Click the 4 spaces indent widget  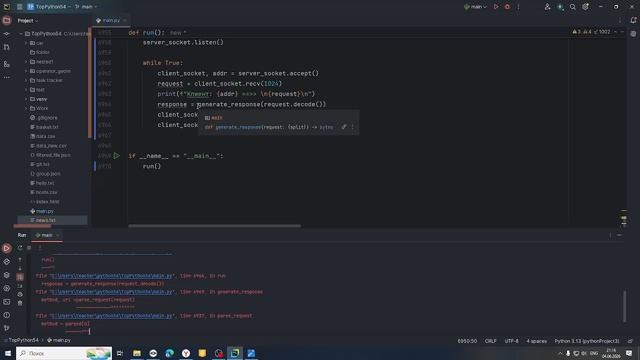pos(536,341)
